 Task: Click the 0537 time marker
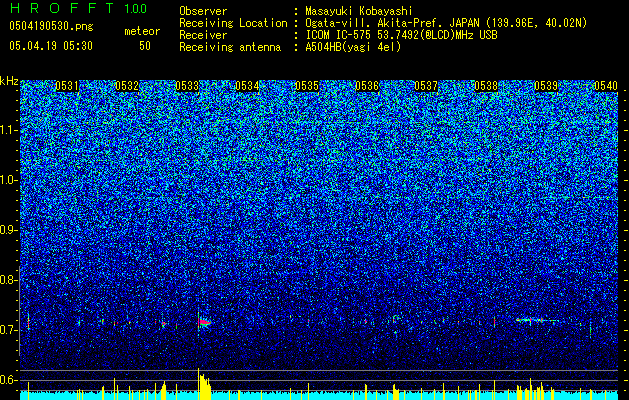pyautogui.click(x=426, y=86)
